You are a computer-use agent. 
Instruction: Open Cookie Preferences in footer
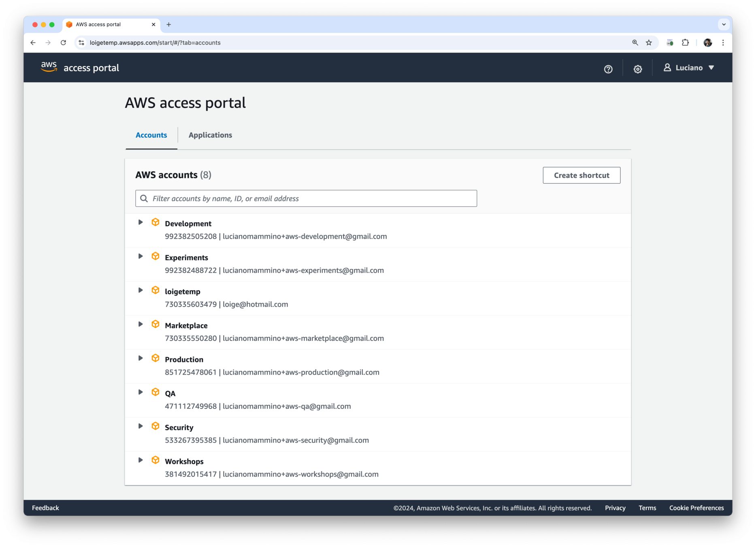coord(696,508)
